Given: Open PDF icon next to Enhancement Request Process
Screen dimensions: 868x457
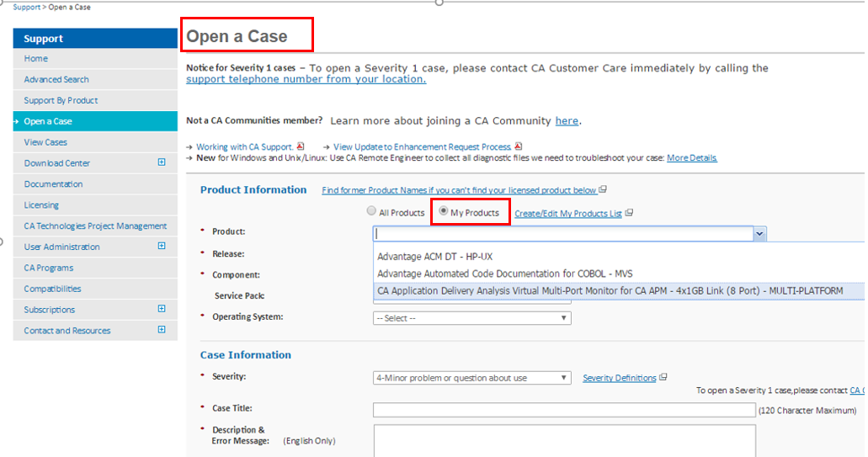Looking at the screenshot, I should click(518, 146).
